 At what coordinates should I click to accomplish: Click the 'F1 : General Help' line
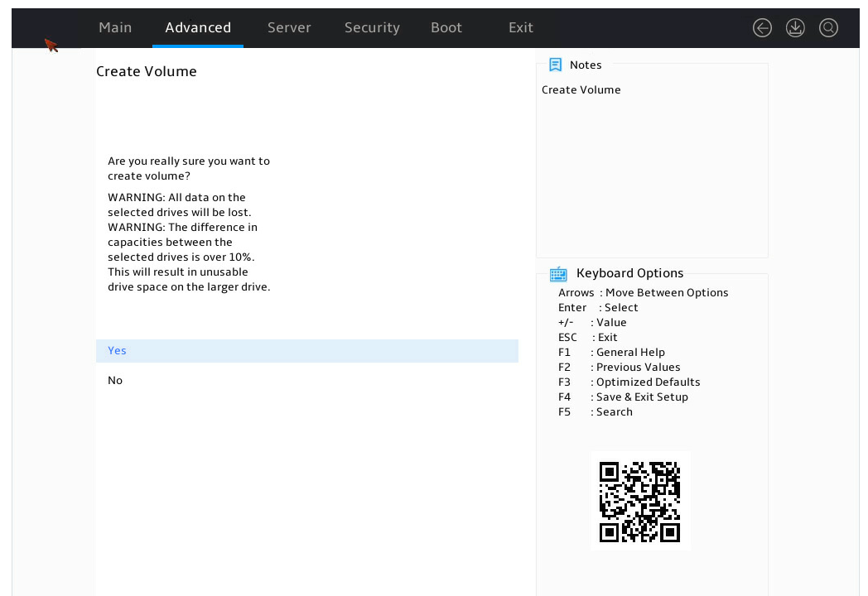[x=612, y=353]
